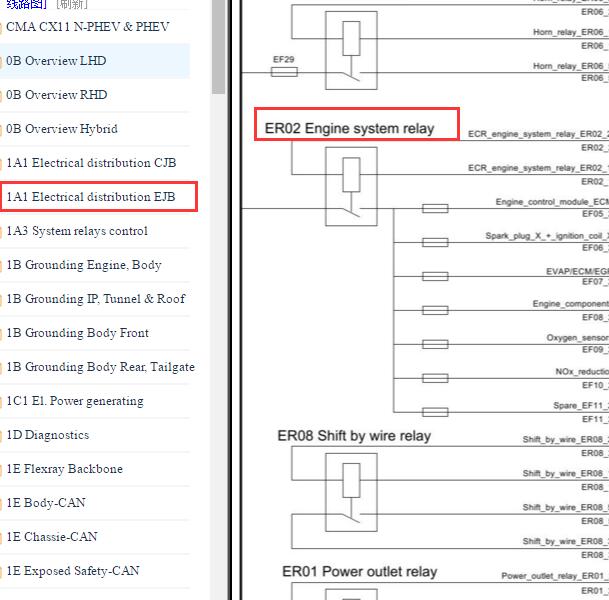Click the fuse symbol on Oxygen_sensor line
Screen dimensions: 609x600
point(435,344)
